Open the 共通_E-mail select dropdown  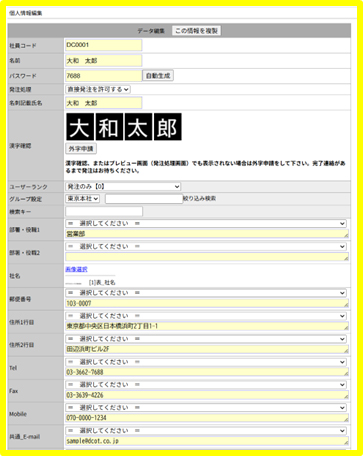point(206,431)
